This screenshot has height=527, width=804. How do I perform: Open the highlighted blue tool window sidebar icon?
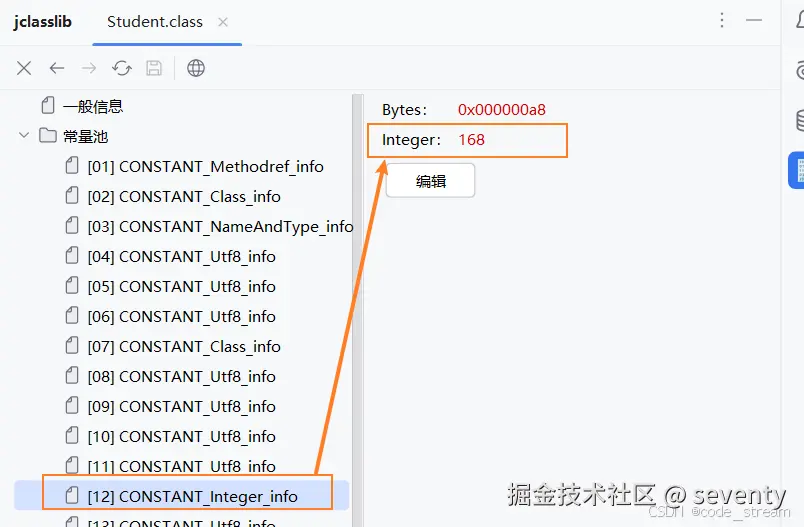pyautogui.click(x=796, y=170)
